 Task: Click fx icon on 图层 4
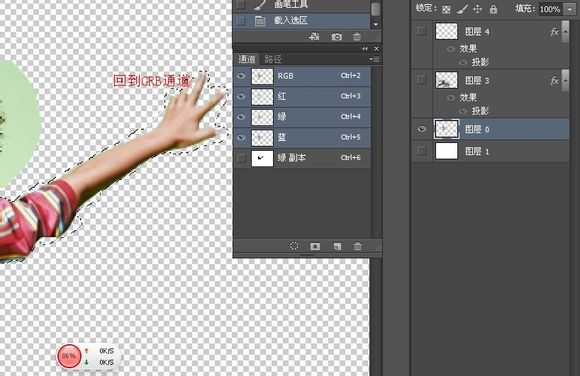coord(554,32)
